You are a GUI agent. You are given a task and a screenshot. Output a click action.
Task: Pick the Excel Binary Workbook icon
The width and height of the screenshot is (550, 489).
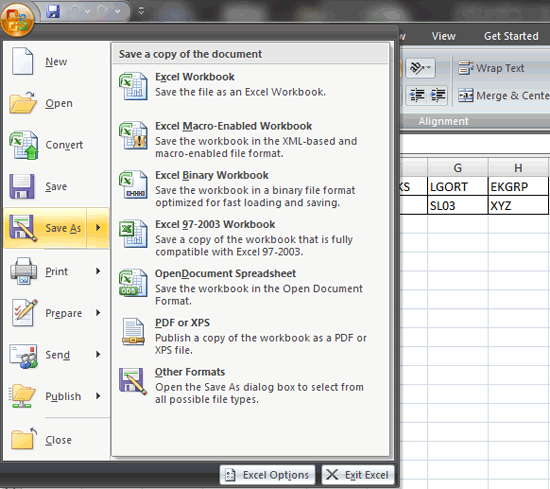click(133, 185)
